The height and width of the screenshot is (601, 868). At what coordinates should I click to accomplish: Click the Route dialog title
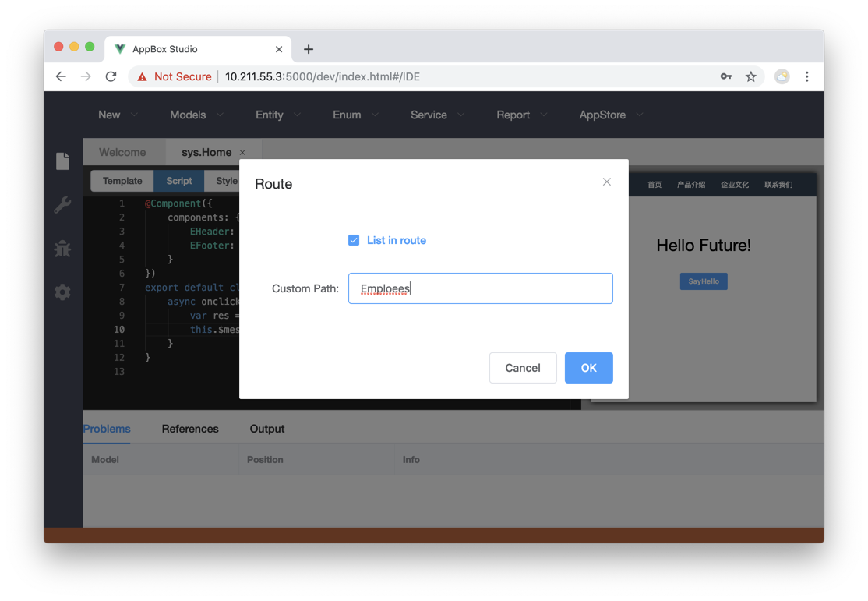(x=273, y=184)
